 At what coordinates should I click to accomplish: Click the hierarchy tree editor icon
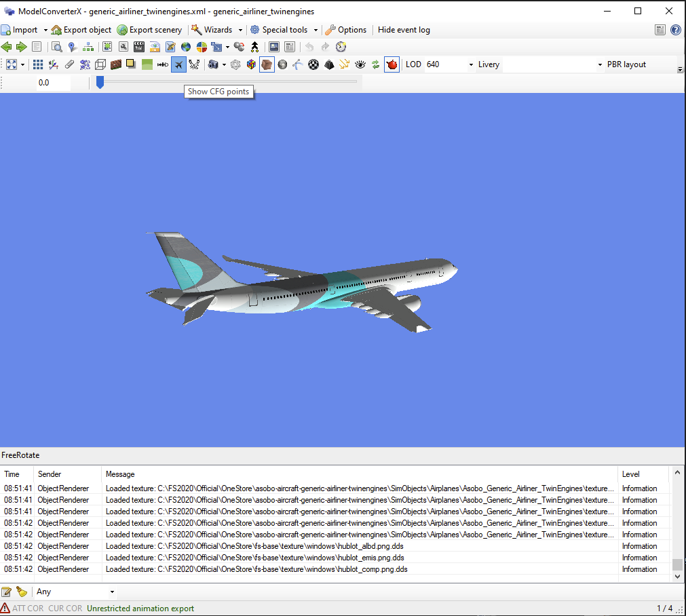[88, 47]
